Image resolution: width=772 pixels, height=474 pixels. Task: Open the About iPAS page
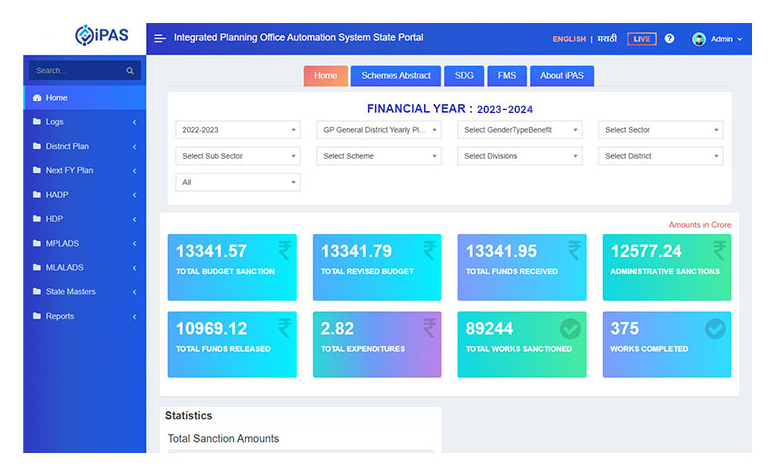[x=562, y=76]
